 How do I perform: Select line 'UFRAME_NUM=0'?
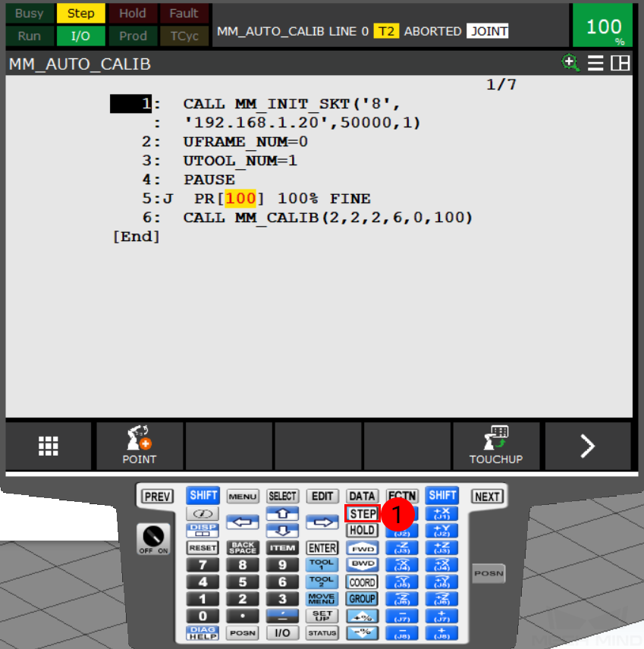click(x=246, y=142)
